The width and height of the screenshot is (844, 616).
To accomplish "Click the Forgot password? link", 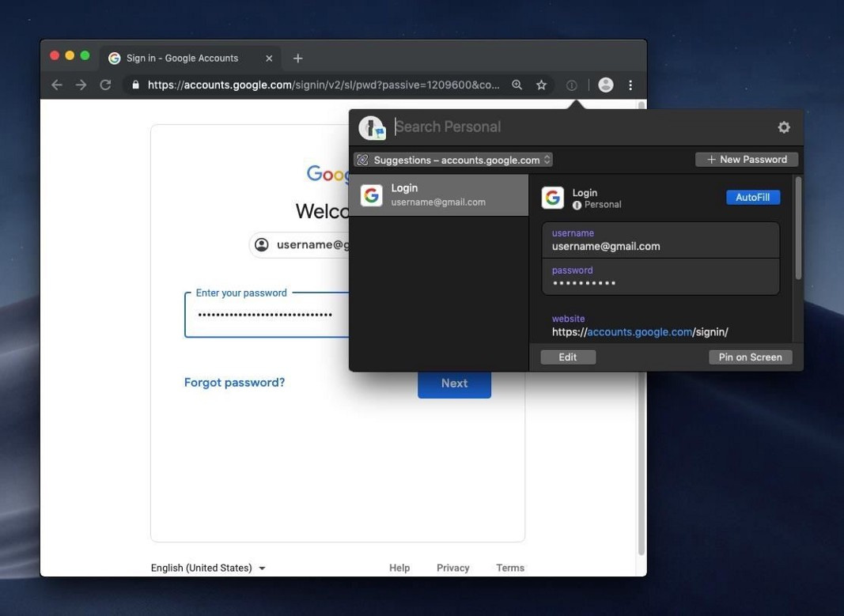I will pos(234,383).
